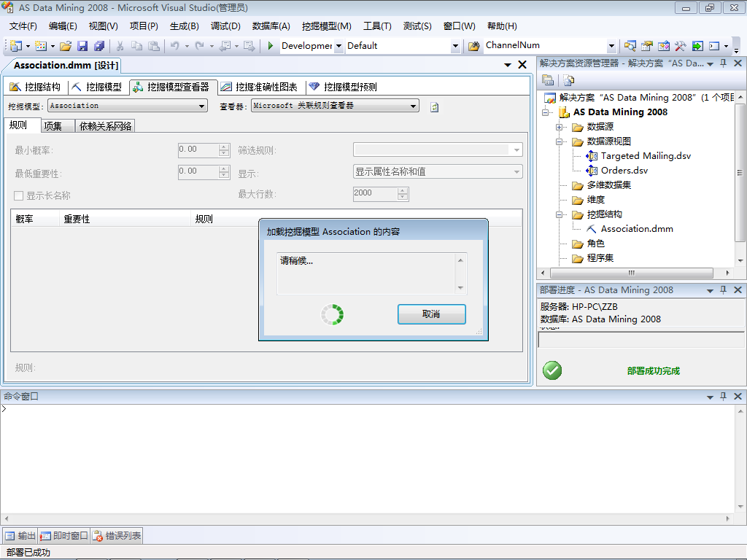
Task: Click Solution Explorer Properties icon
Action: click(x=548, y=80)
